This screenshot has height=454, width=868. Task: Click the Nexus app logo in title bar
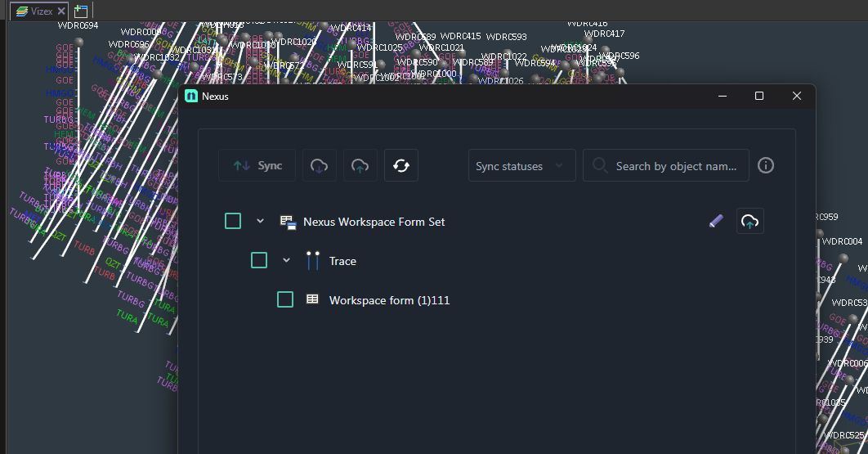[191, 97]
